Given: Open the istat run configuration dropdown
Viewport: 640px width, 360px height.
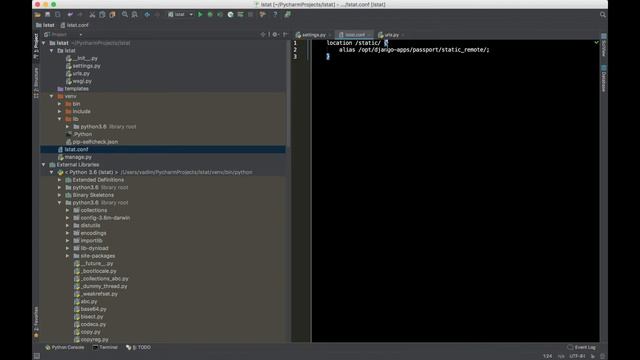Looking at the screenshot, I should pyautogui.click(x=180, y=14).
